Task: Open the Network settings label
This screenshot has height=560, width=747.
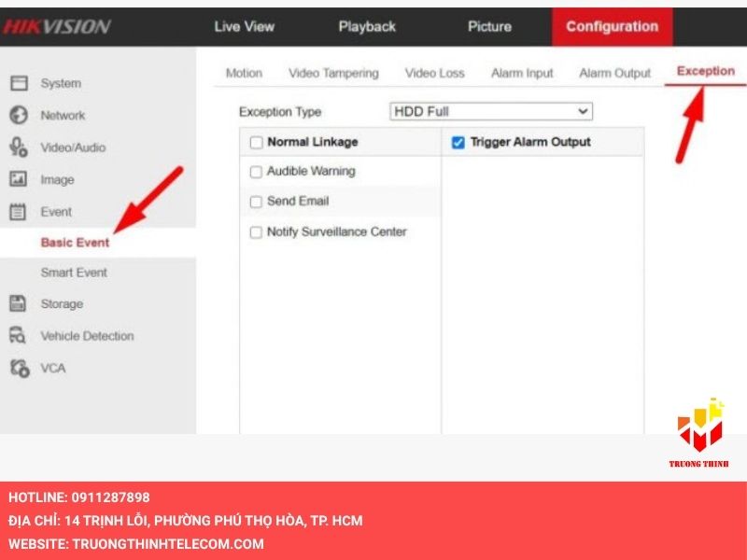Action: [x=63, y=115]
